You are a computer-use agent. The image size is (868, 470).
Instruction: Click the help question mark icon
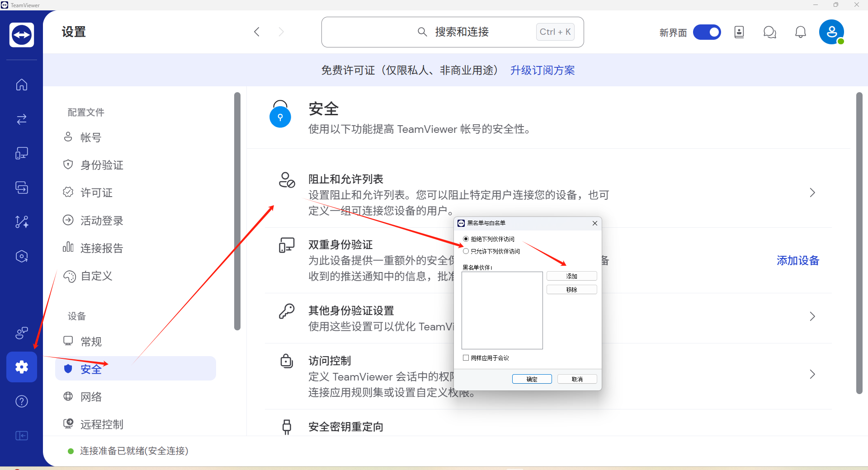tap(22, 401)
